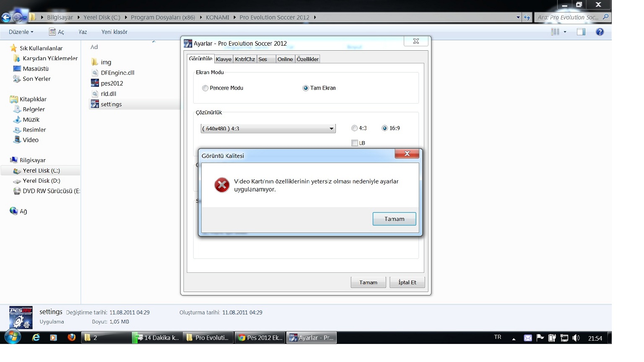
Task: Select the DFEngine.dll file icon
Action: pos(95,72)
